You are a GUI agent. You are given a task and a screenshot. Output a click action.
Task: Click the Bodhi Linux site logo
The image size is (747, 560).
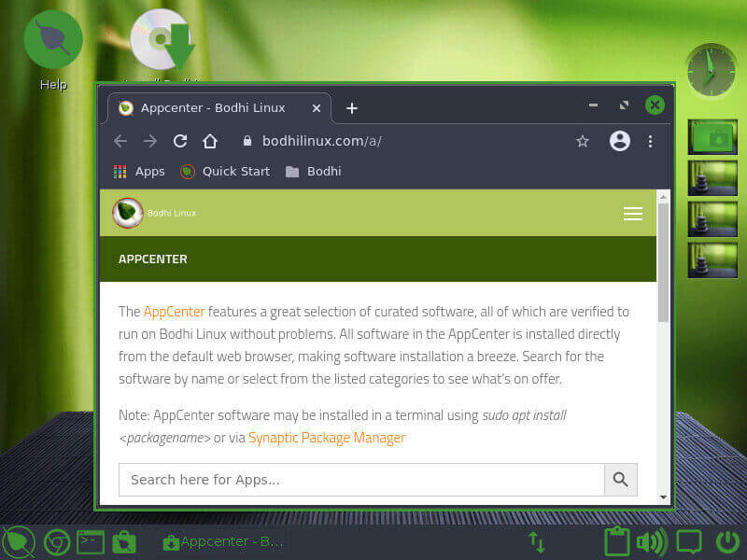coord(128,213)
